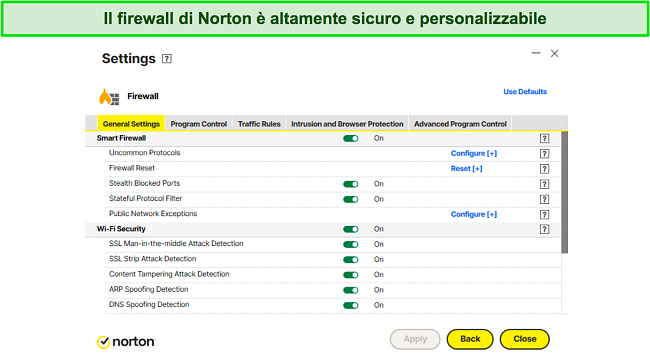Image resolution: width=650 pixels, height=364 pixels.
Task: Open the Traffic Rules tab
Action: [259, 124]
